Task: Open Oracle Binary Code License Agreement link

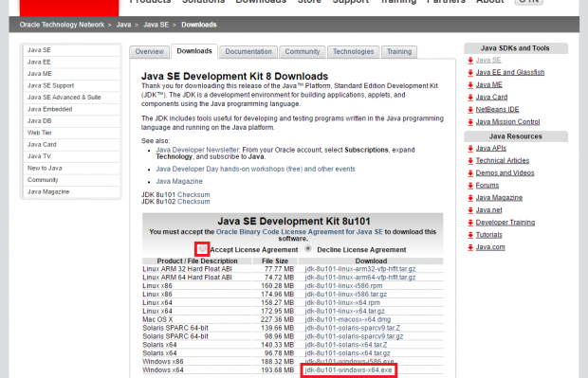Action: [x=300, y=232]
